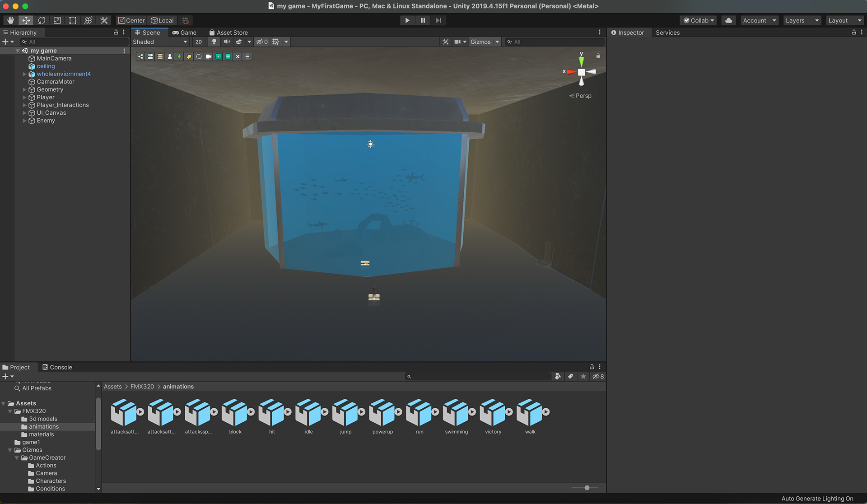Toggle hidden packages visibility in Project
Image resolution: width=867 pixels, height=504 pixels.
(x=598, y=376)
